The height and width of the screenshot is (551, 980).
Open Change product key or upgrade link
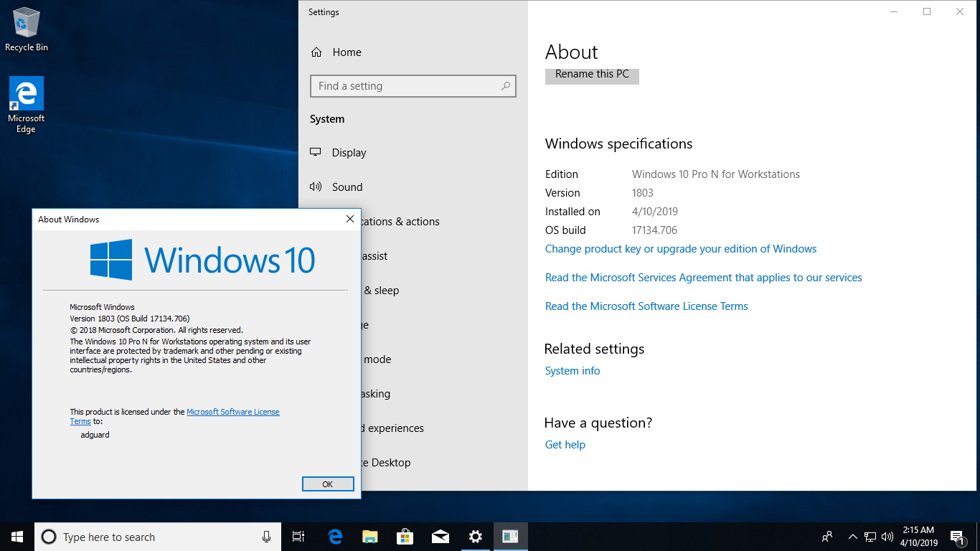(x=681, y=249)
